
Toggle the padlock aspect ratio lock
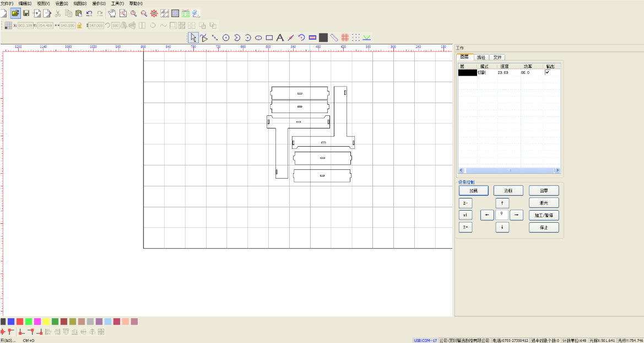point(80,25)
